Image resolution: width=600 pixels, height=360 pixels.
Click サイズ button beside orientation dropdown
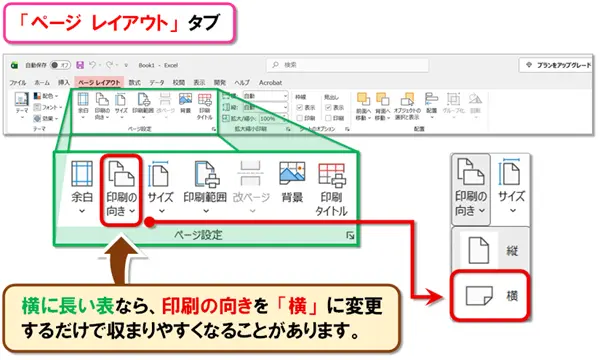pos(511,187)
